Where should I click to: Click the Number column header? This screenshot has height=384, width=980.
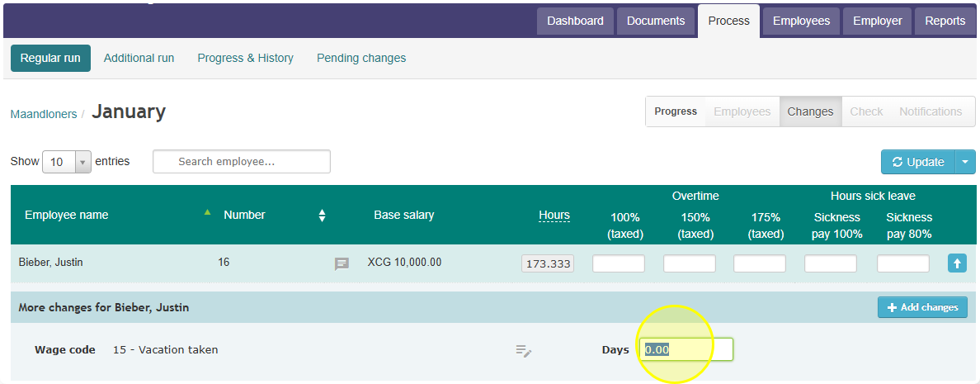244,216
